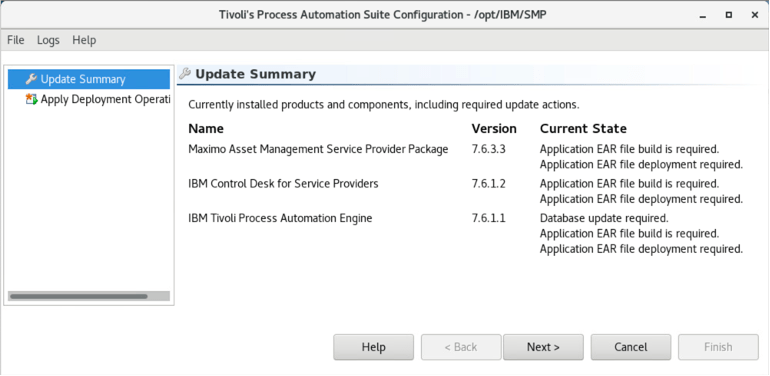This screenshot has width=770, height=376.
Task: Click the Finish button
Action: (718, 347)
